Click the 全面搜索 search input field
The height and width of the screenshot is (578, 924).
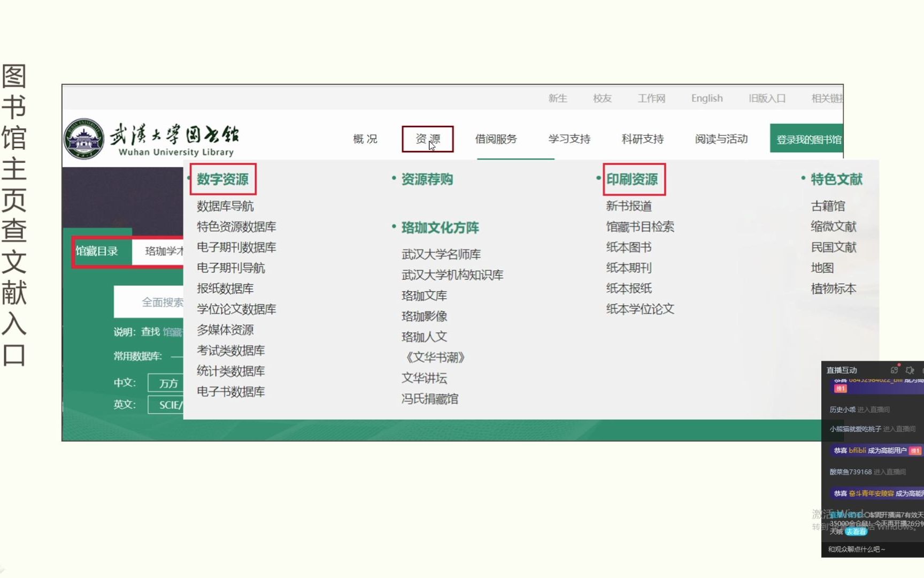[x=149, y=302]
